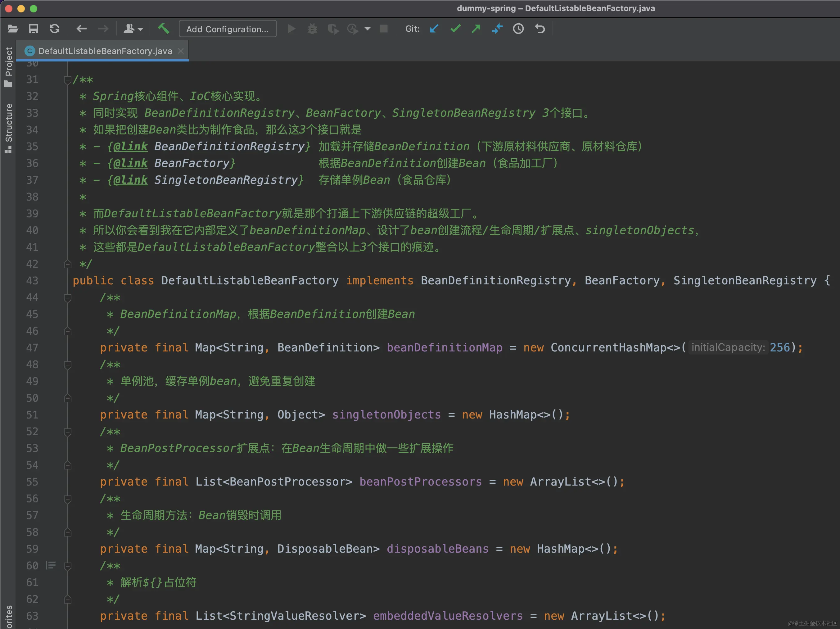Viewport: 840px width, 629px height.
Task: Click Git Pull/Fetch blue arrows icon
Action: 497,29
